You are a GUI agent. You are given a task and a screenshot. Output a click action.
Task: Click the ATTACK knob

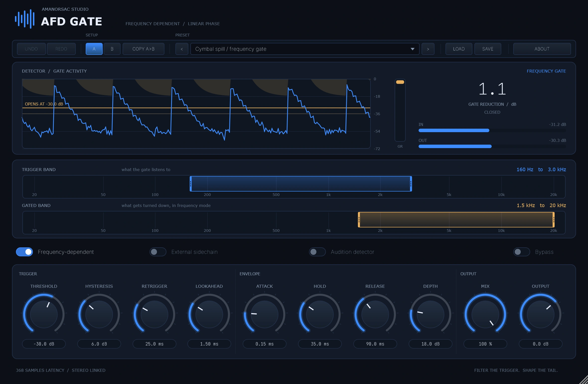[265, 314]
